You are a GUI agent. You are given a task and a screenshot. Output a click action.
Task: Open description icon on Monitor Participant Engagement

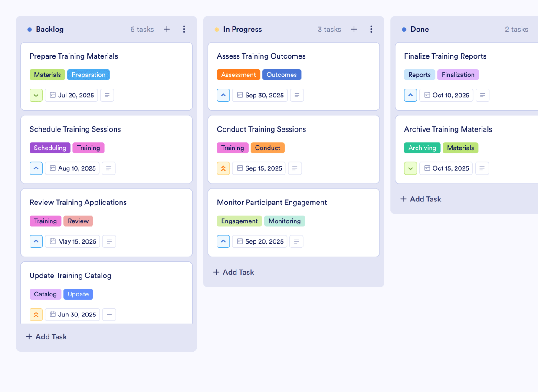click(296, 241)
